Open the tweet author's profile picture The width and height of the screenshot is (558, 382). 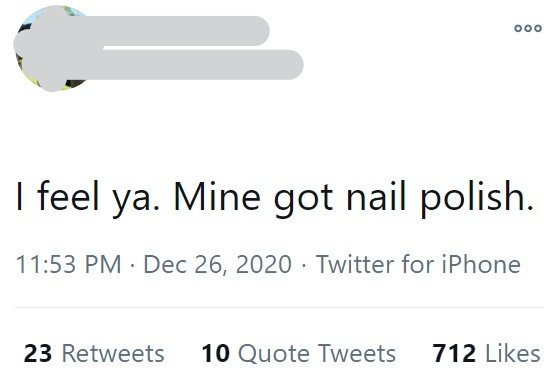click(x=53, y=48)
